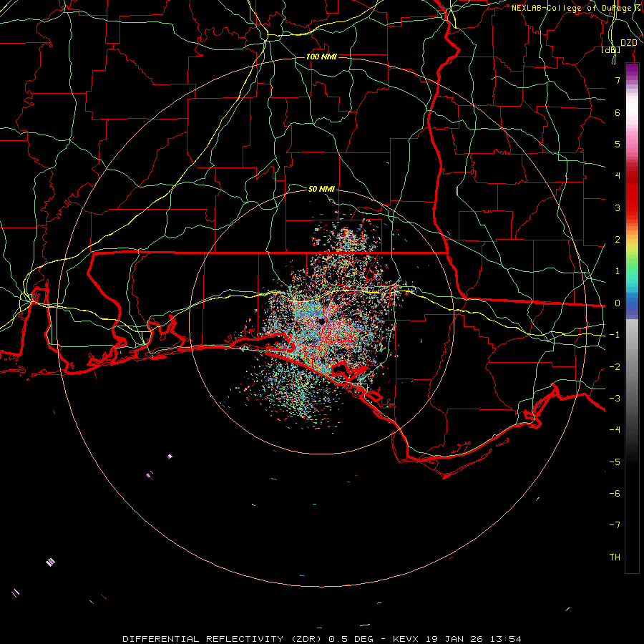
Task: Click the yellow-green 2 dB legend segment
Action: pos(632,240)
